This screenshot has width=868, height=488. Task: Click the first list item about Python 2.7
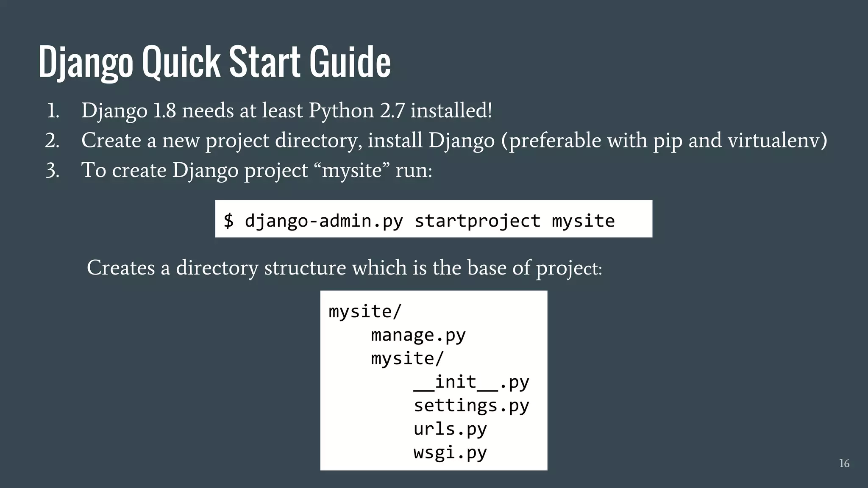pyautogui.click(x=287, y=111)
